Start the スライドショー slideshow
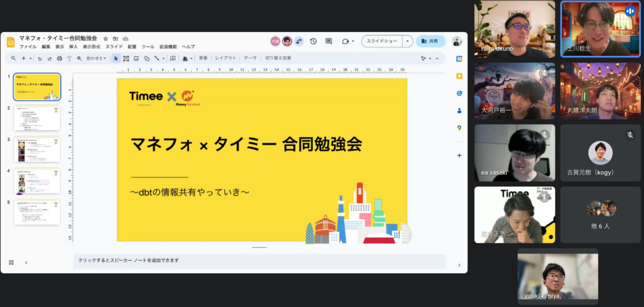Image resolution: width=644 pixels, height=307 pixels. (382, 41)
